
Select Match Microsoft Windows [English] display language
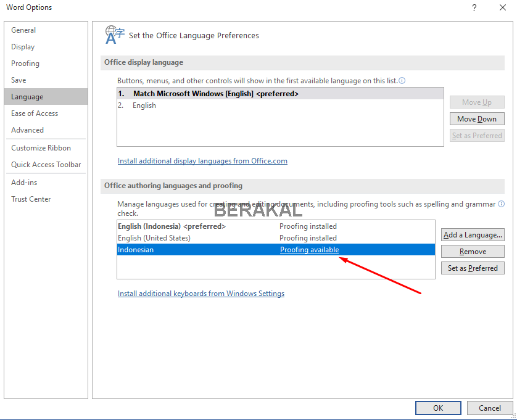(280, 94)
